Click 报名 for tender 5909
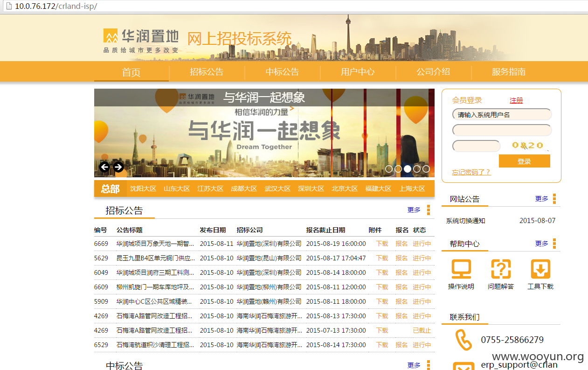This screenshot has height=370, width=588. point(401,301)
